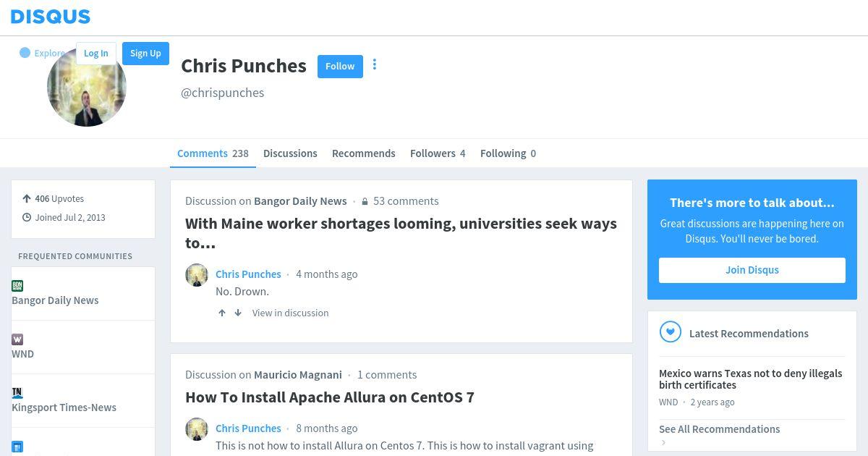Screen dimensions: 868x456
Task: Expand See All Recommendations
Action: 719,429
